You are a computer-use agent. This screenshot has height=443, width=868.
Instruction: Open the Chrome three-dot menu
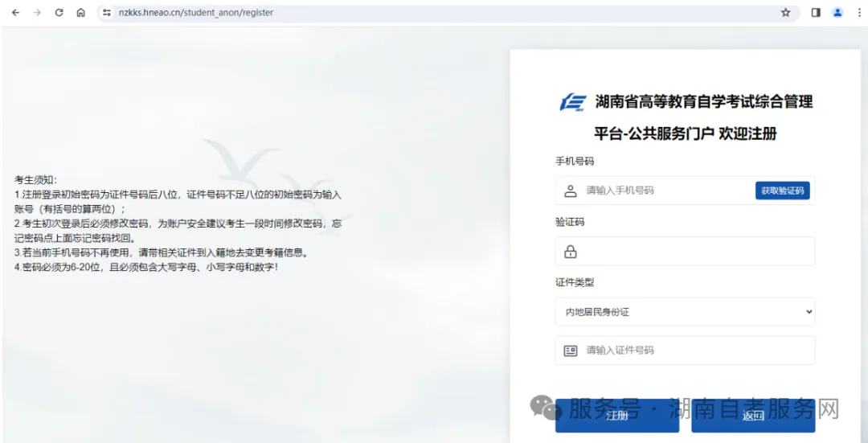point(858,13)
